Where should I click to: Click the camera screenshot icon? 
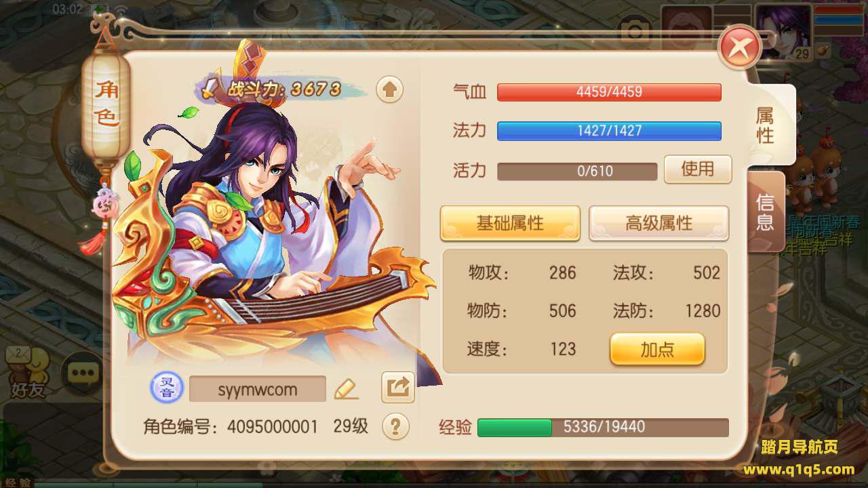633,32
